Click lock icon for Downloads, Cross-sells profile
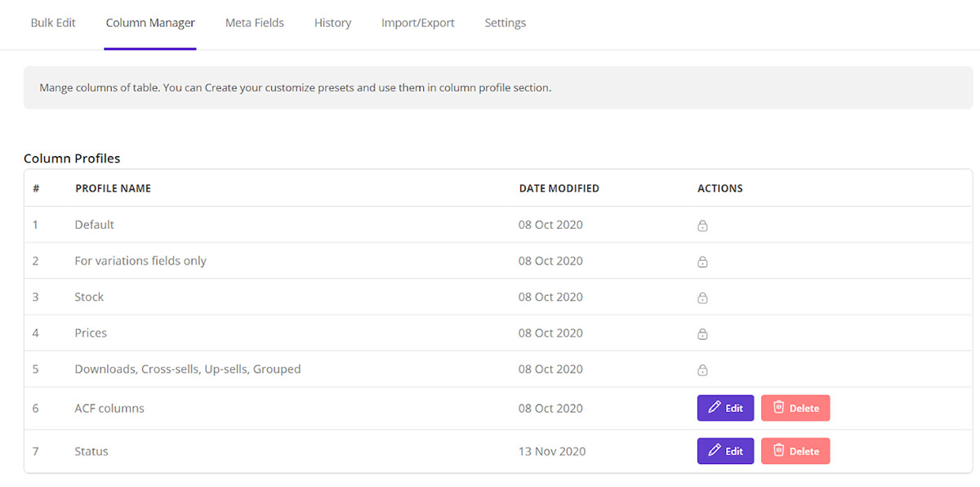 tap(702, 369)
